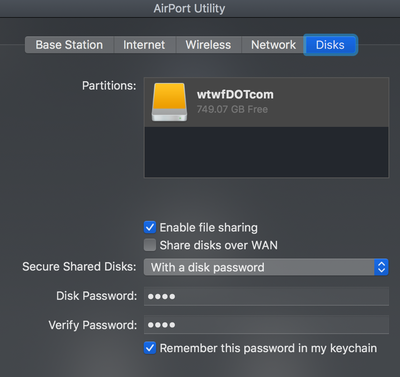Viewport: 400px width, 377px height.
Task: Click the AirPort Utility window title
Action: coord(189,8)
